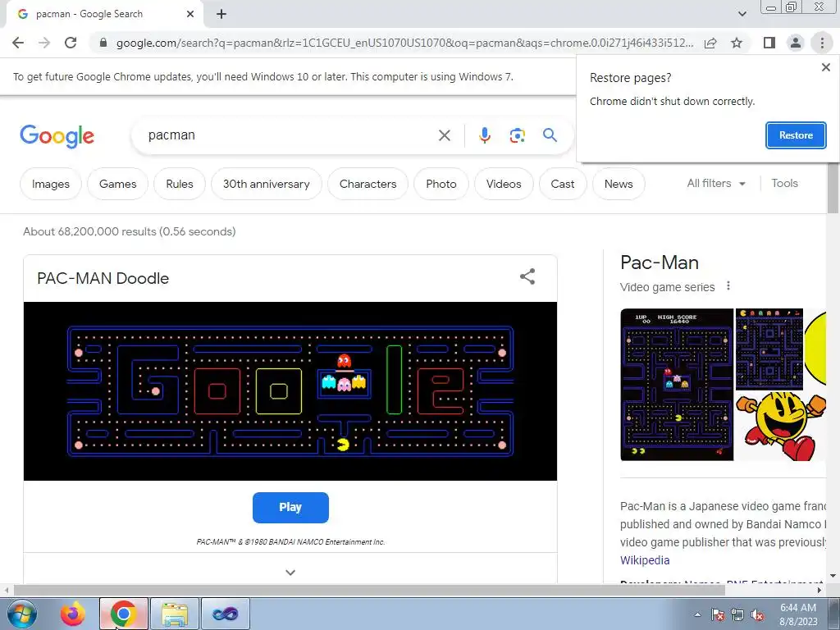Select the Cast filter chip
This screenshot has width=840, height=630.
click(563, 184)
